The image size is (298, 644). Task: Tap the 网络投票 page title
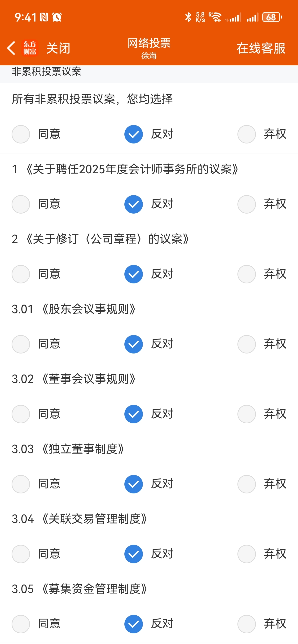(149, 43)
